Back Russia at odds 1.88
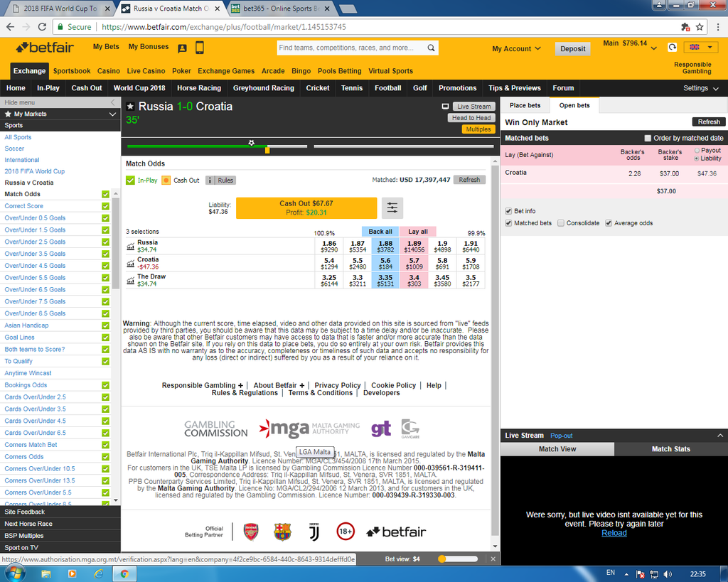This screenshot has height=582, width=728. [x=385, y=247]
